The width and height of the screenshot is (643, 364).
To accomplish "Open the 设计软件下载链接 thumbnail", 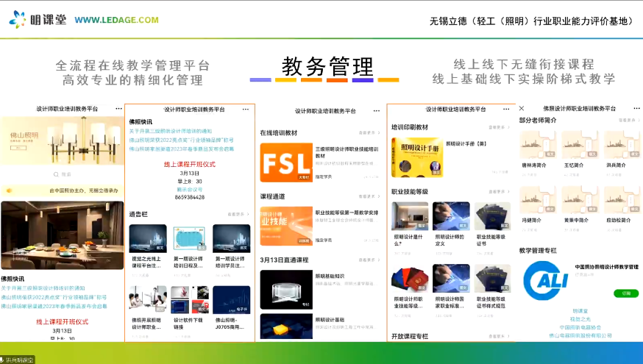I will pos(189,299).
